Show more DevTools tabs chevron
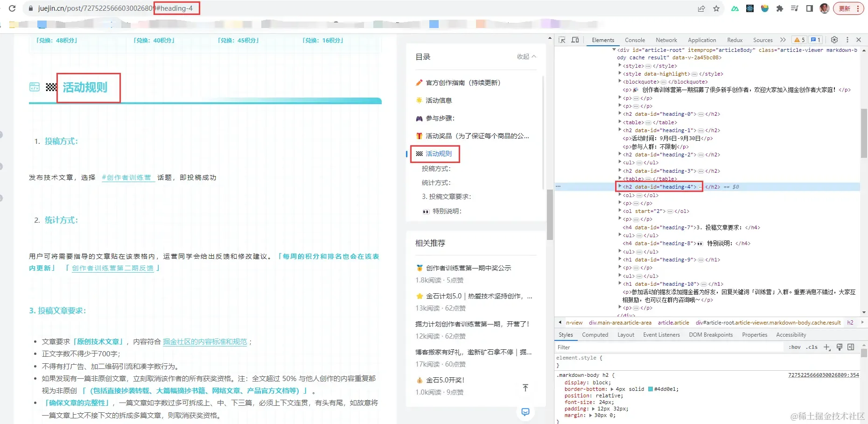The height and width of the screenshot is (424, 868). click(783, 40)
